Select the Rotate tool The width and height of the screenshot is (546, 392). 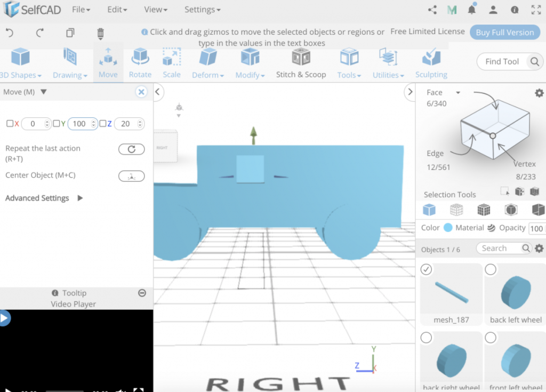(x=140, y=62)
